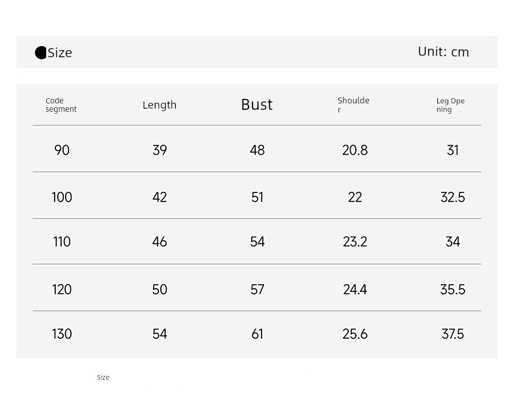Click the Unit: cm label

[443, 52]
